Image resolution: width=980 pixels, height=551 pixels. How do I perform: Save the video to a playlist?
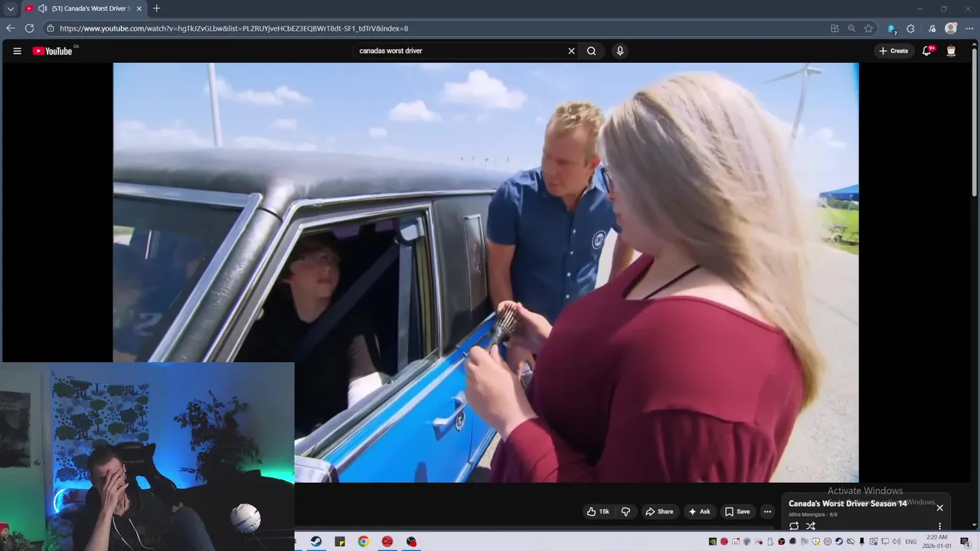(737, 511)
